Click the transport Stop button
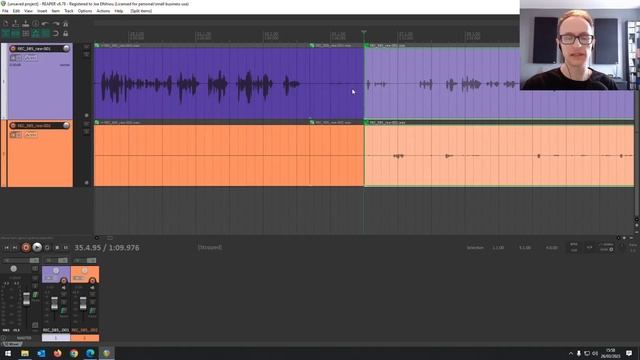This screenshot has height=360, width=640. [57, 247]
